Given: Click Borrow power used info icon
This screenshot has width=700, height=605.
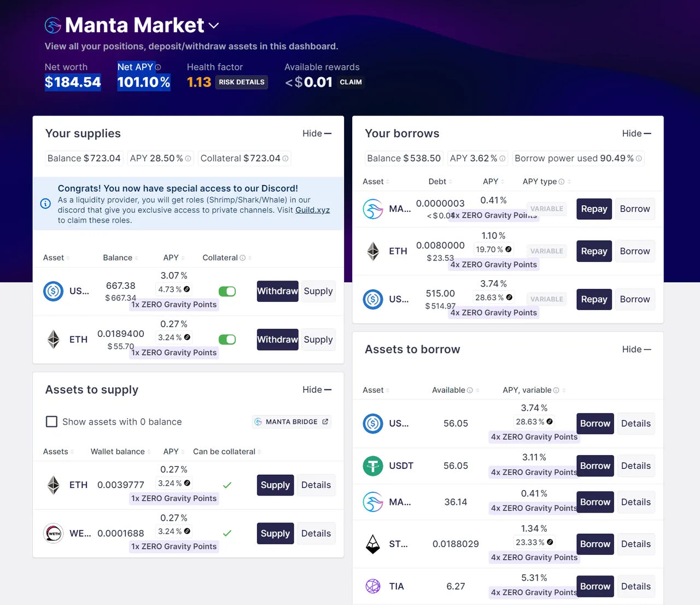Looking at the screenshot, I should point(639,159).
